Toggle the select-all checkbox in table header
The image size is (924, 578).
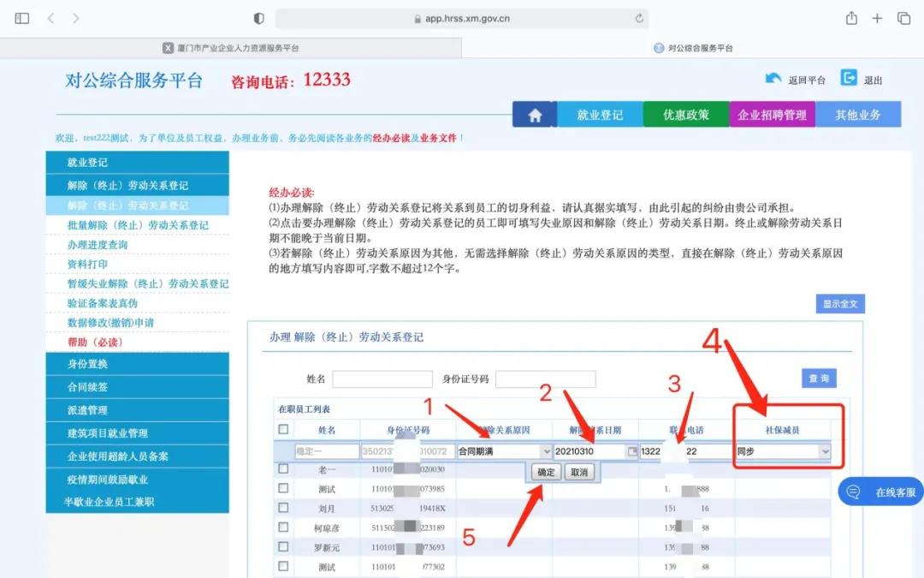coord(283,429)
